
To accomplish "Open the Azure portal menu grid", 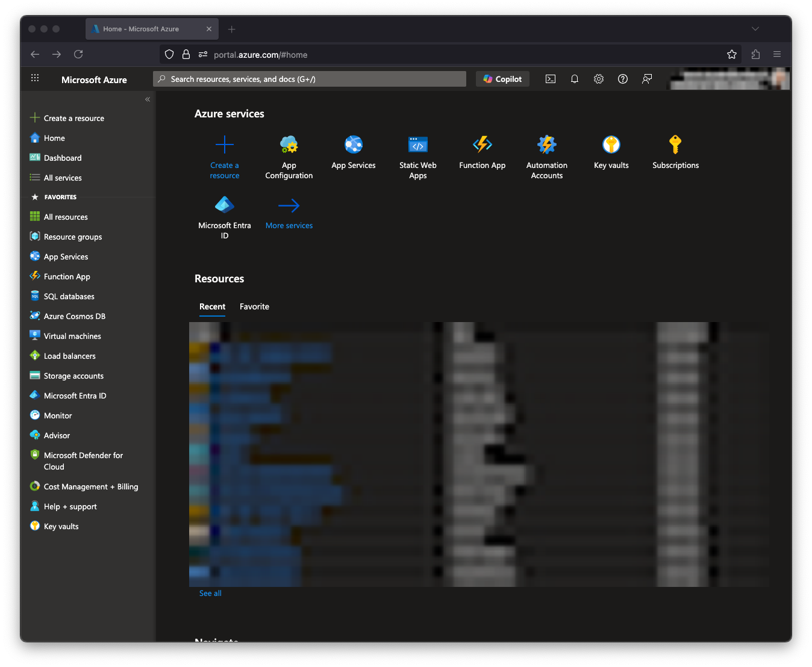I will [34, 78].
